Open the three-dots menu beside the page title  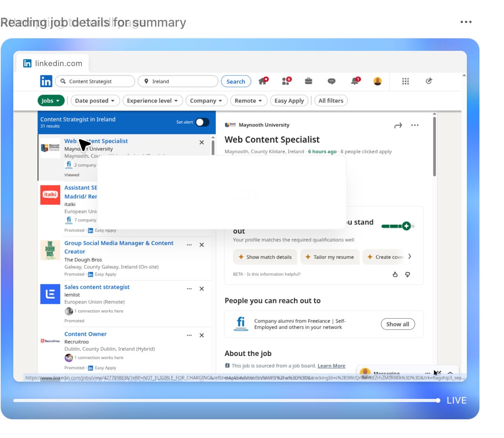tap(466, 22)
